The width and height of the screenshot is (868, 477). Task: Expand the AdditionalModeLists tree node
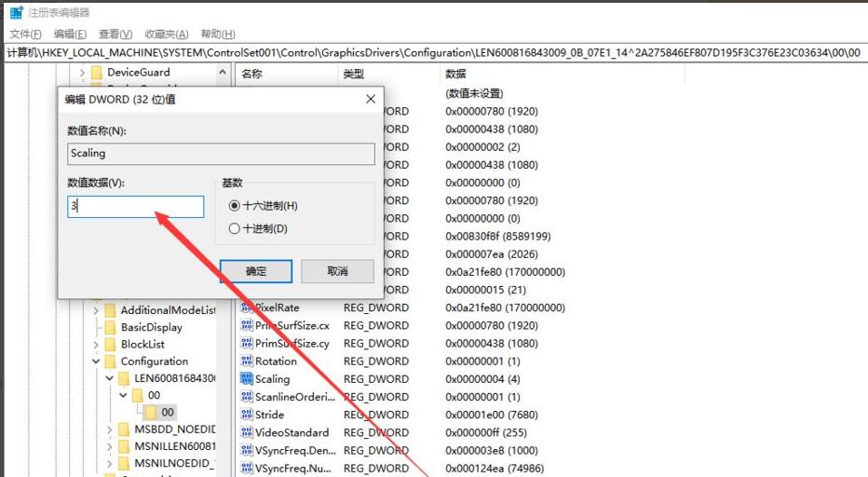click(96, 310)
